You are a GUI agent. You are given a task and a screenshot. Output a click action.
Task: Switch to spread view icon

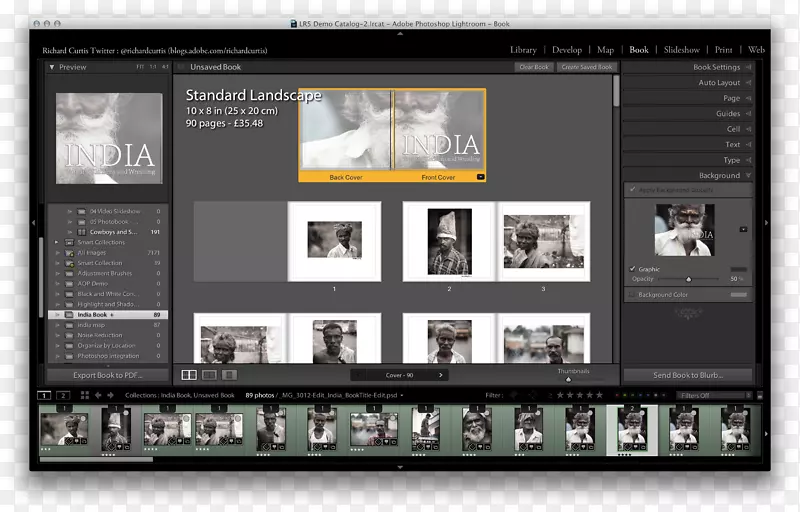point(209,375)
